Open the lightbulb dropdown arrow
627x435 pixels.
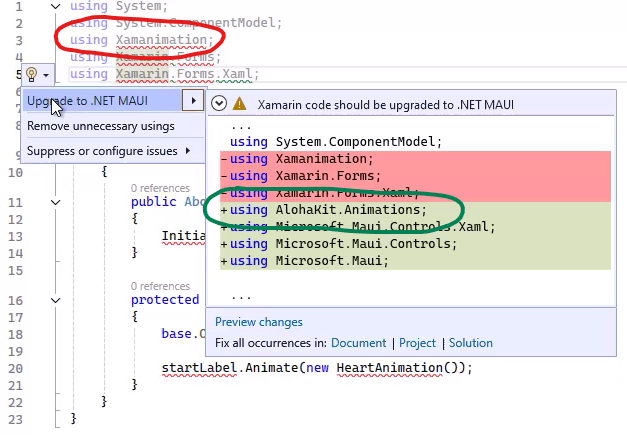point(46,75)
